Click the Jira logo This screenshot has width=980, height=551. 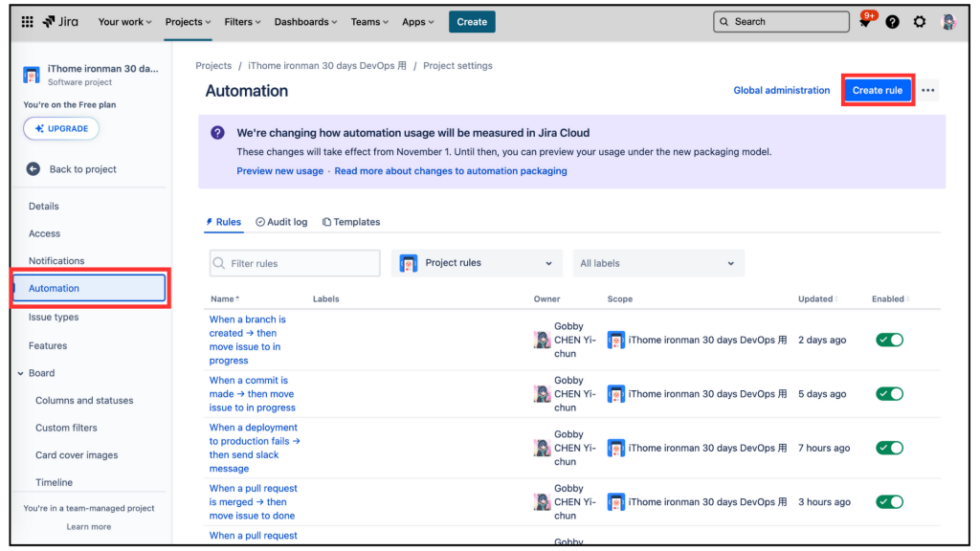[60, 22]
